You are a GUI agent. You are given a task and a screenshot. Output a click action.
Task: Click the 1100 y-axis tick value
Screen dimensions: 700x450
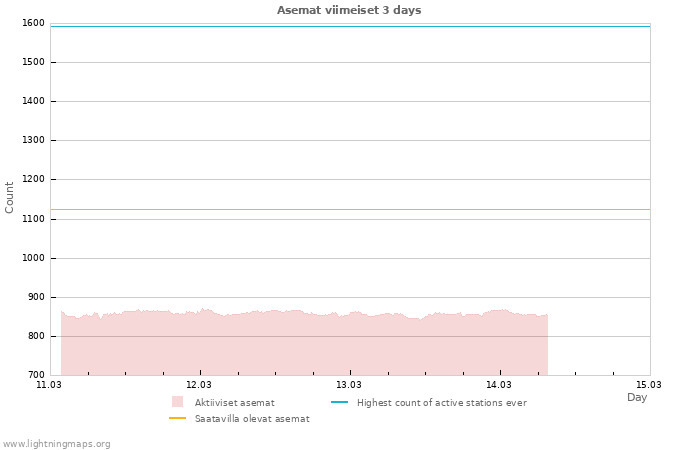coord(33,219)
